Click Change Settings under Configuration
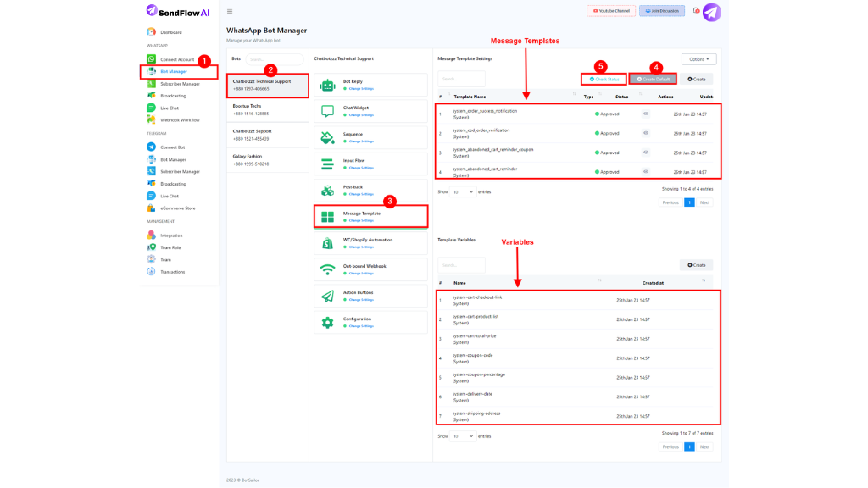868x488 pixels. (361, 326)
